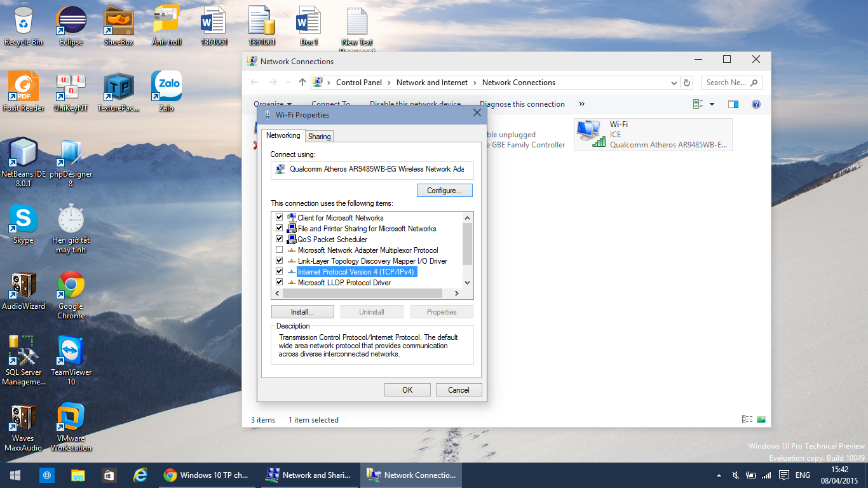Open the Doc1 Word document icon
This screenshot has height=488, width=868.
(309, 25)
